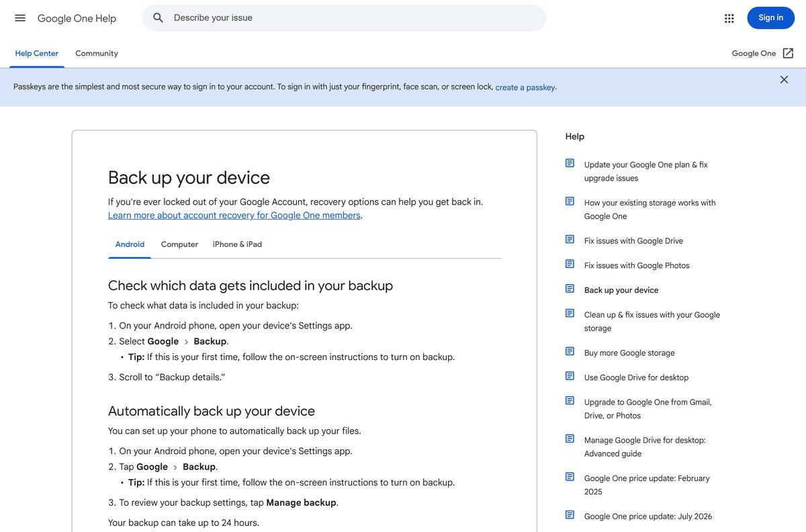Open the main hamburger menu
The height and width of the screenshot is (532, 806).
pos(20,18)
